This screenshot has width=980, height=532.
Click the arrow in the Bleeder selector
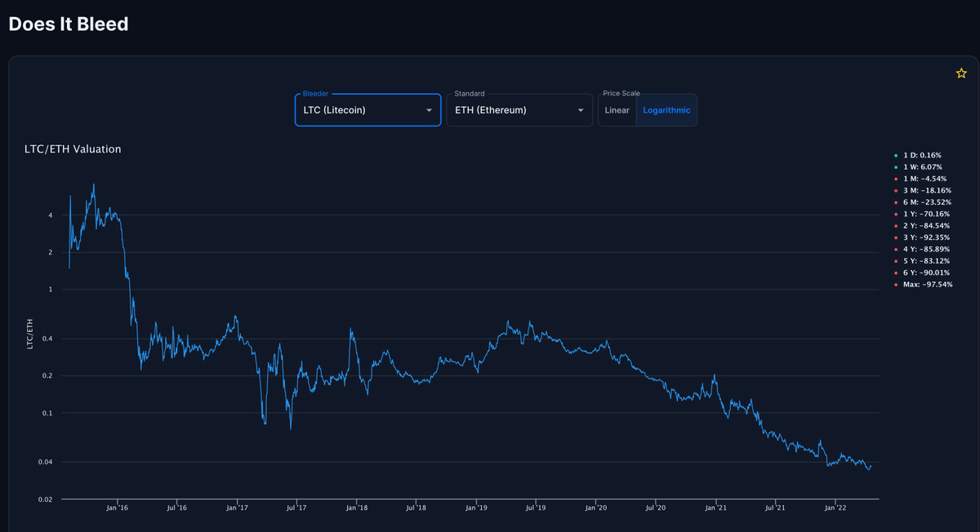tap(430, 111)
